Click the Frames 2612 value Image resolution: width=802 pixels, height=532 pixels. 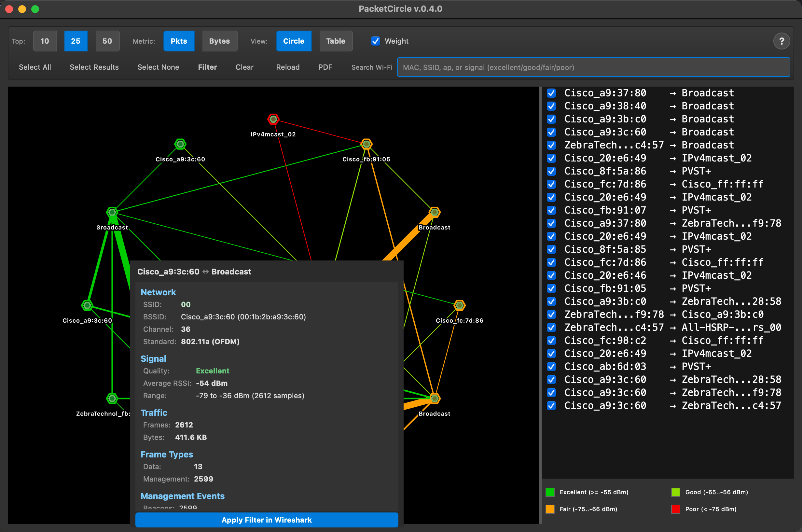coord(184,425)
